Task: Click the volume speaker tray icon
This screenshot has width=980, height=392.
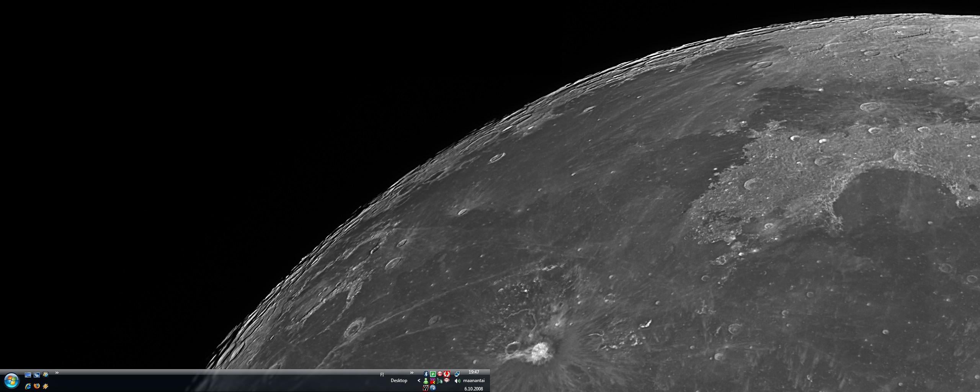Action: 457,381
